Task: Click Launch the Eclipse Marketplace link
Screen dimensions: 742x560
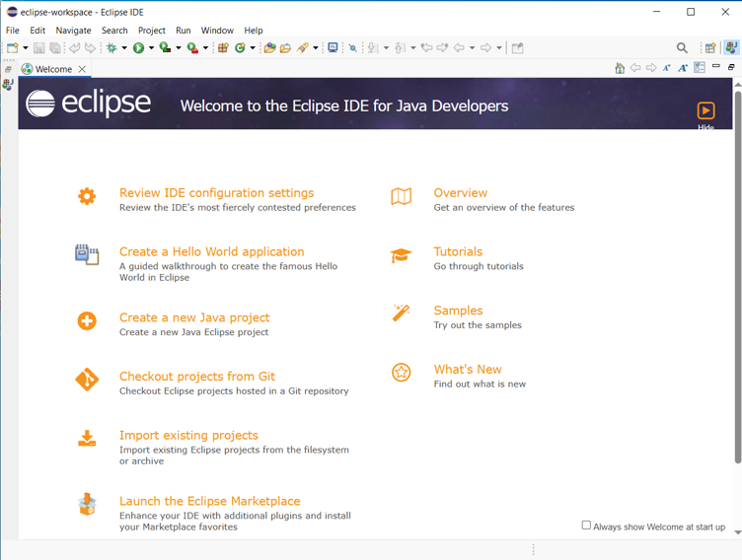Action: [x=209, y=501]
